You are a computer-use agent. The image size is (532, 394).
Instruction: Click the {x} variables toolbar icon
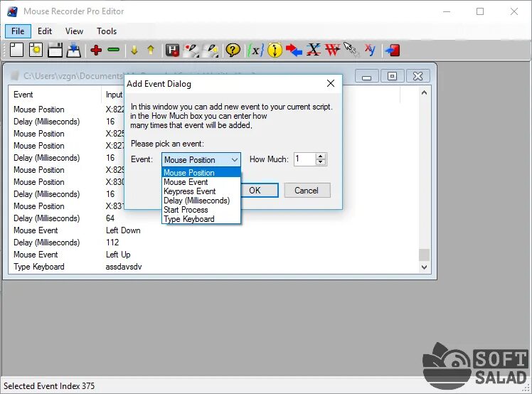(x=255, y=50)
